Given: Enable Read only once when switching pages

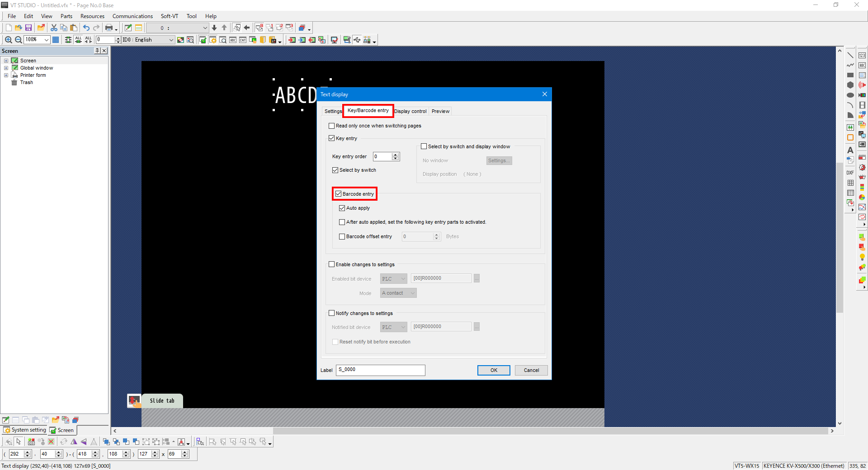Looking at the screenshot, I should (332, 126).
